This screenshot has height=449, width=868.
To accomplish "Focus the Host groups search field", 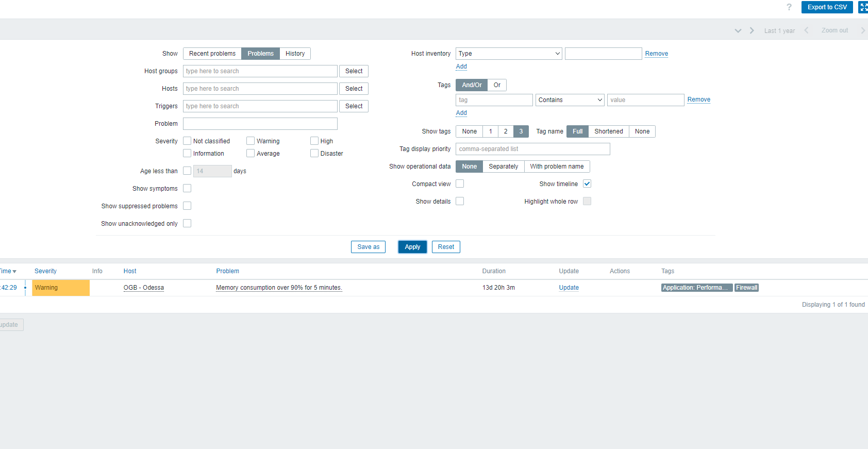I will [x=260, y=71].
